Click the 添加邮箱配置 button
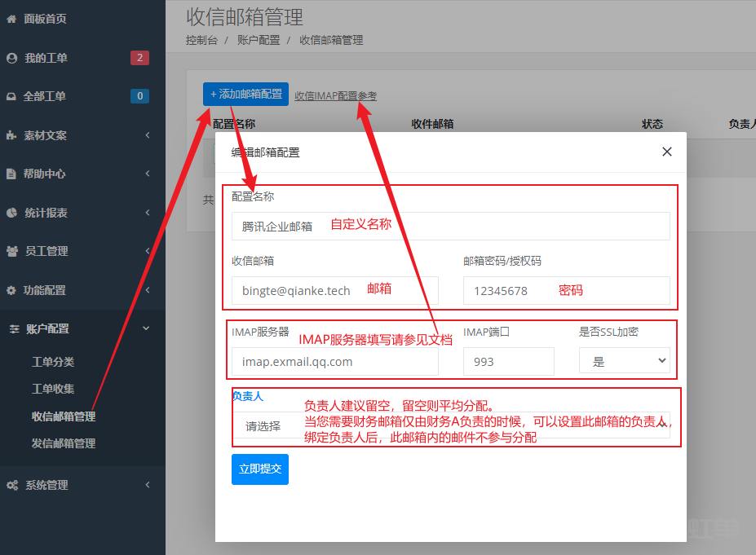Image resolution: width=756 pixels, height=555 pixels. (x=245, y=95)
